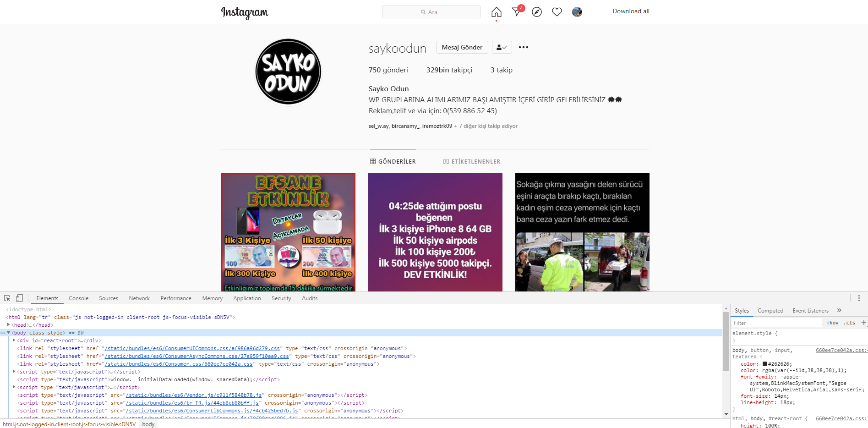868x428 pixels.
Task: Open the Security DevTools tab
Action: point(281,298)
